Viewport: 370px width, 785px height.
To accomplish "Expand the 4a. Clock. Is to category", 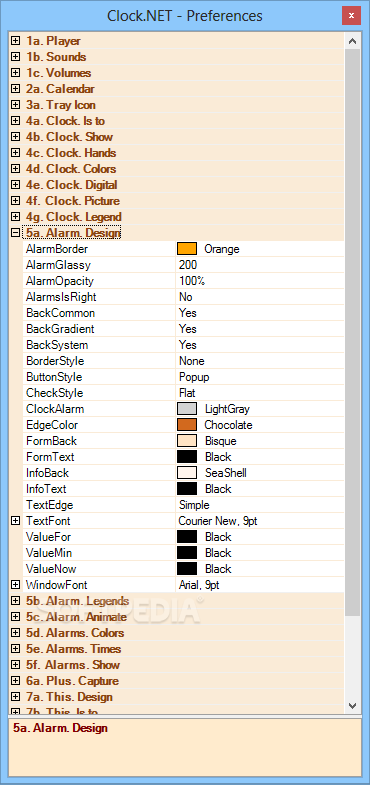I will click(16, 121).
